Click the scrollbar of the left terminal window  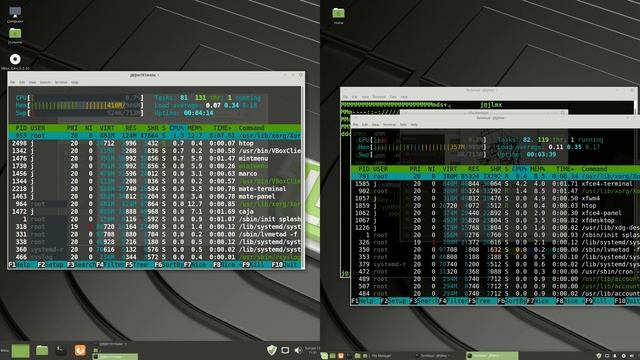tap(303, 177)
